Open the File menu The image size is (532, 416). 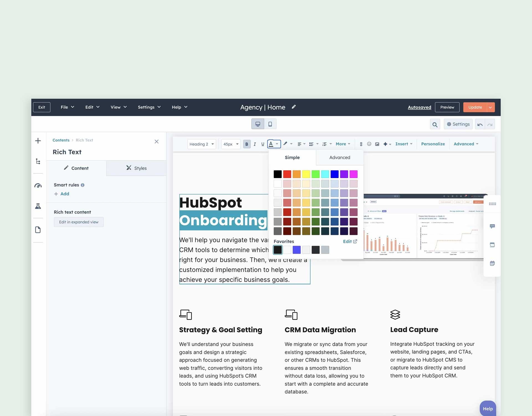(x=67, y=107)
